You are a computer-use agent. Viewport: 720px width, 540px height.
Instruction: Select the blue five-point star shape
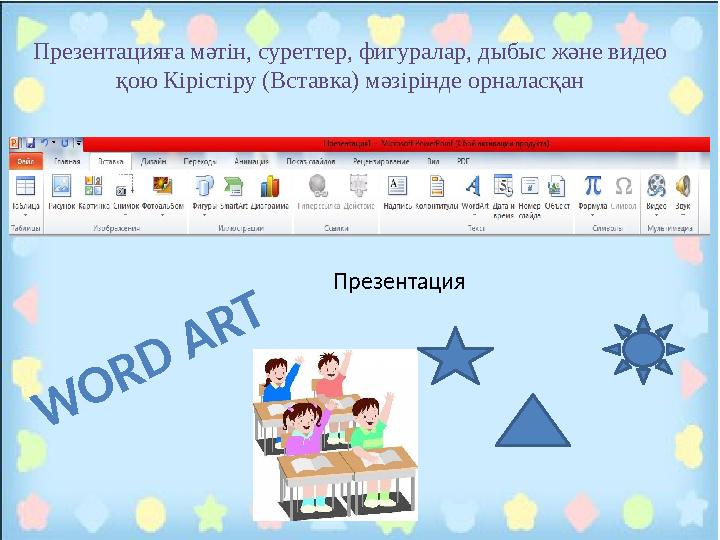pos(455,357)
